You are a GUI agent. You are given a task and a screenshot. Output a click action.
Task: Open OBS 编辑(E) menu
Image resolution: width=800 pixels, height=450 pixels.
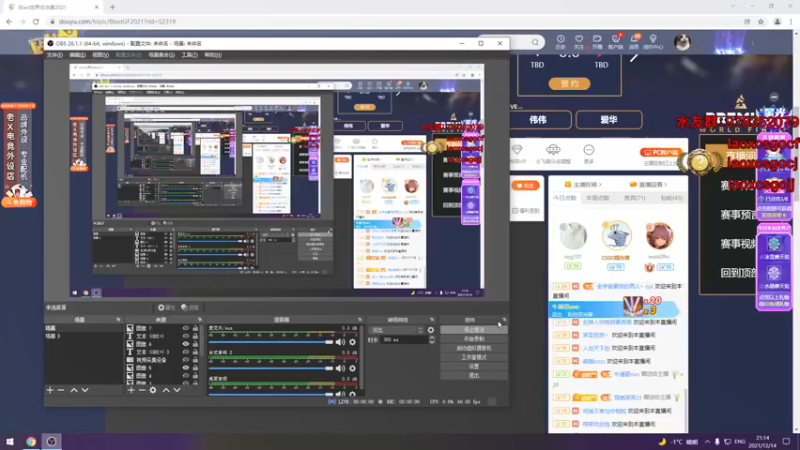78,55
